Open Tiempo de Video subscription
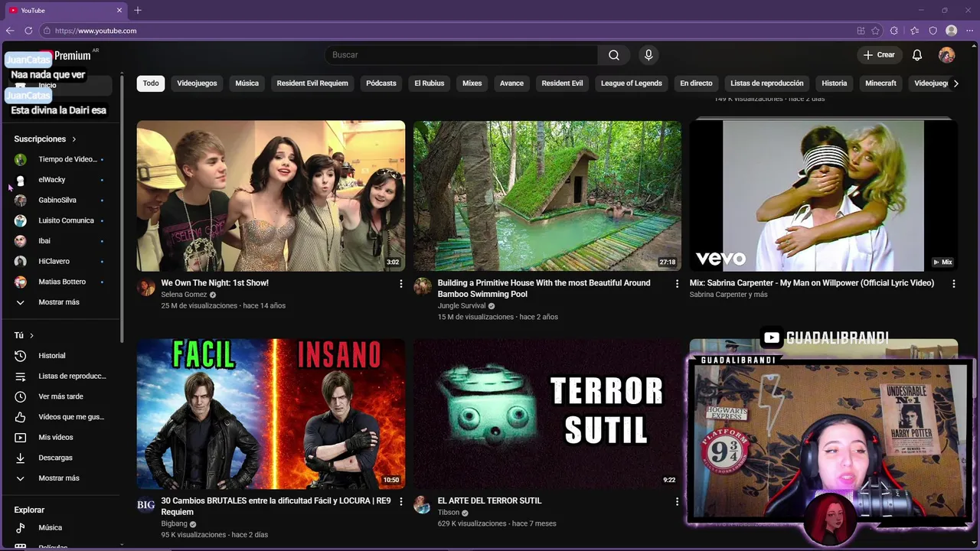Image resolution: width=980 pixels, height=551 pixels. 61,159
